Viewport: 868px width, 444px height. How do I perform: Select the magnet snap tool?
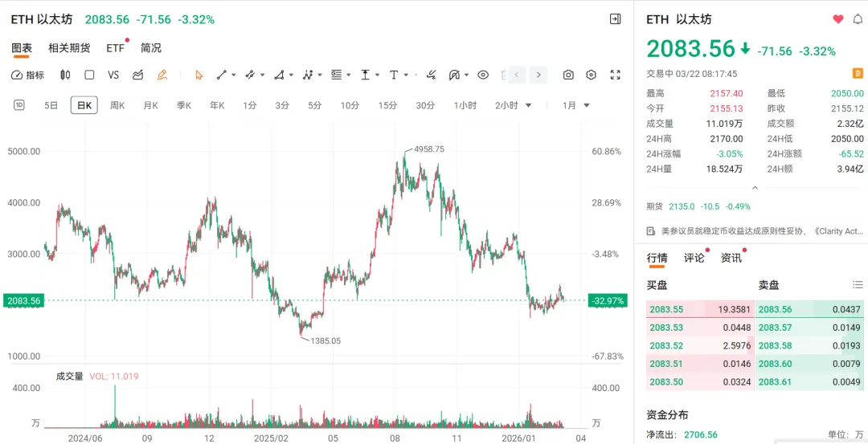(455, 75)
